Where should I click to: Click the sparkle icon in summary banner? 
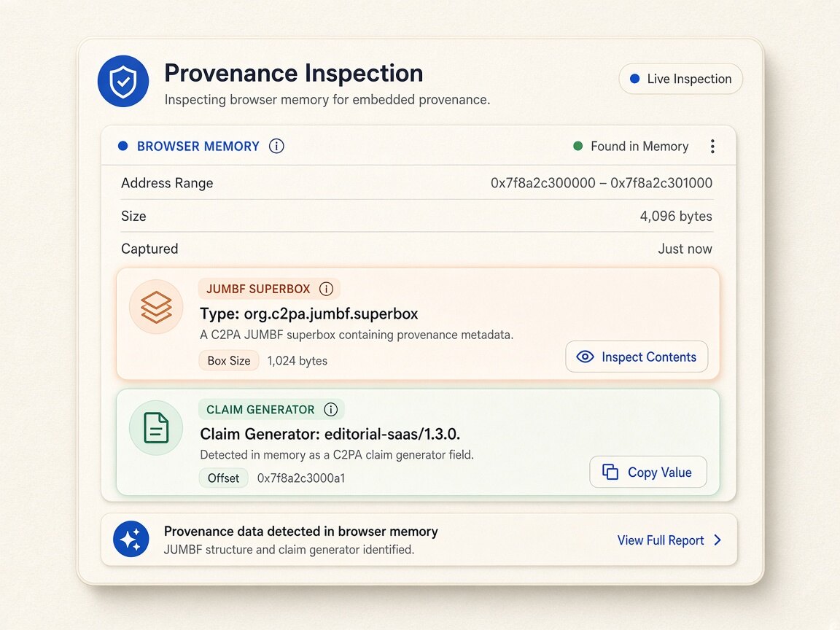coord(131,539)
